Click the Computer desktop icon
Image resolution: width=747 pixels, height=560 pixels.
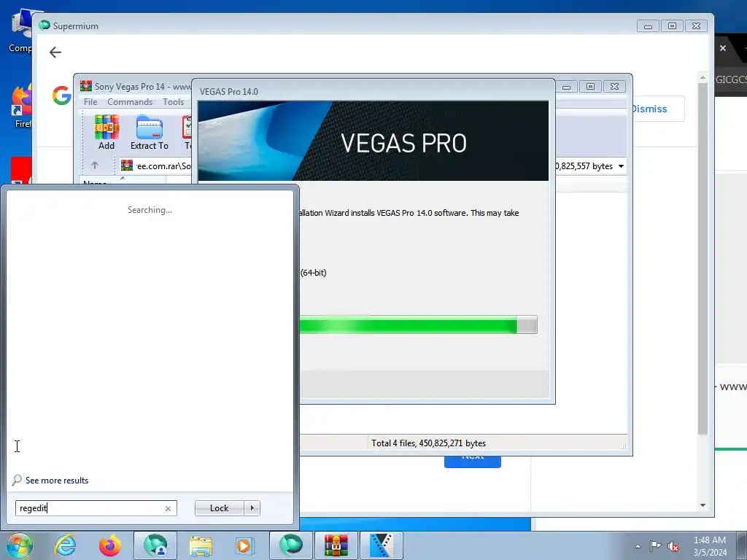point(21,31)
